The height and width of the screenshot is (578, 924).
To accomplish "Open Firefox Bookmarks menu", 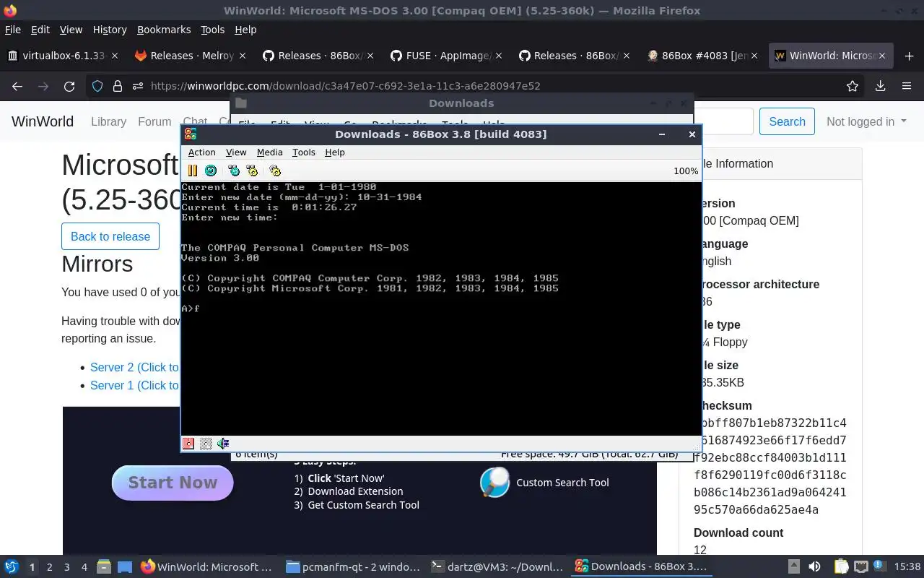I will (x=164, y=30).
